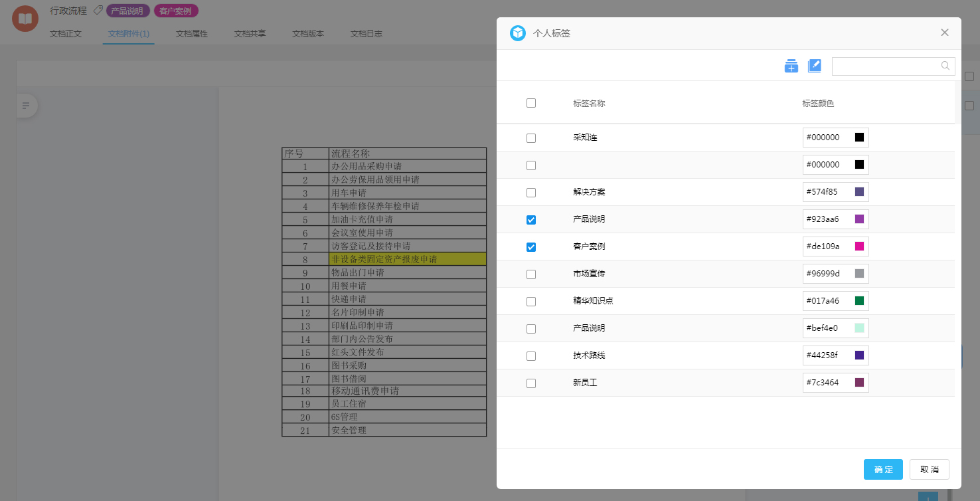This screenshot has height=501, width=980.
Task: Uncheck the 客户案例 tag checkbox
Action: [x=531, y=247]
